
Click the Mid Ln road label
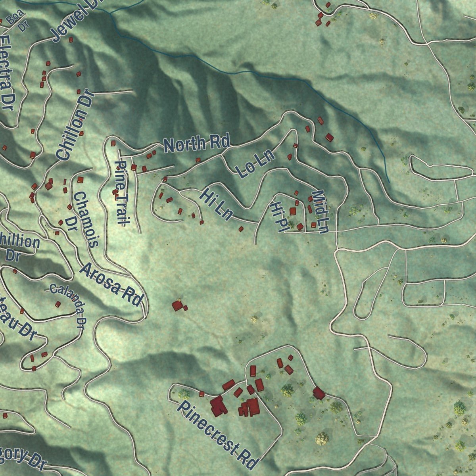click(x=321, y=212)
